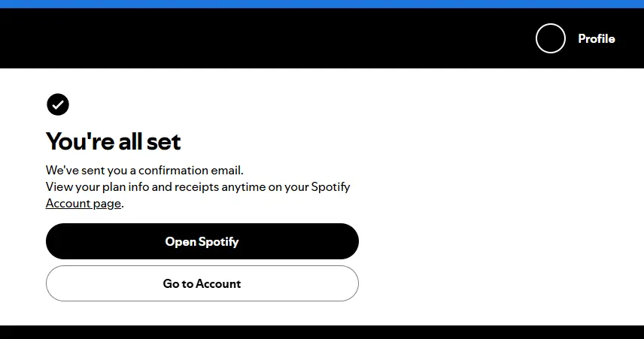Click the confirmation email sentence
644x339 pixels.
[144, 170]
